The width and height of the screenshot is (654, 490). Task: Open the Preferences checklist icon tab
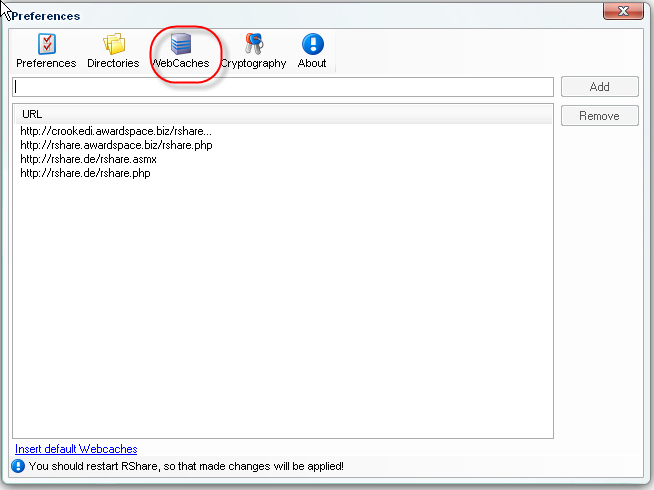point(46,51)
